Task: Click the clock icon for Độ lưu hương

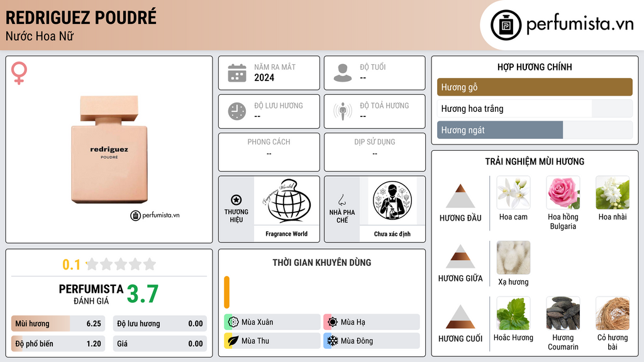Action: pos(237,111)
